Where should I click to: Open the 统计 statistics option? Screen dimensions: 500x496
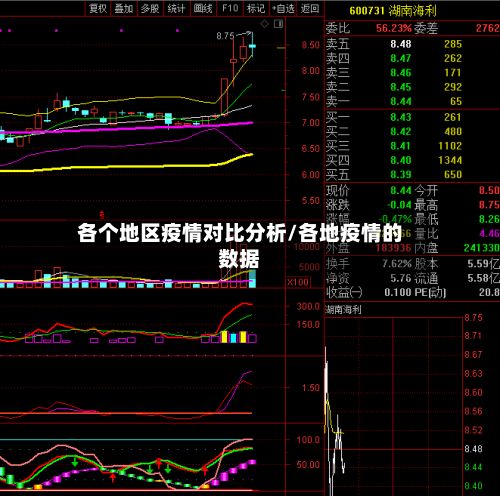[176, 8]
